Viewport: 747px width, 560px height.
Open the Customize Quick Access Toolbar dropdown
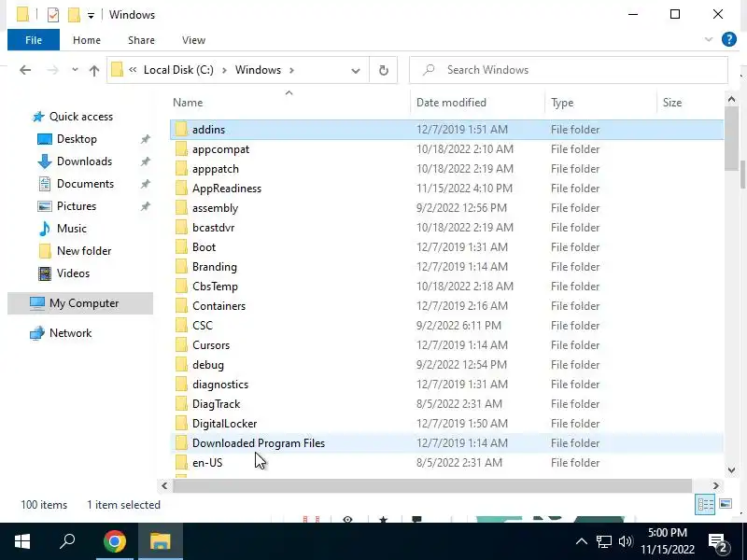(x=91, y=16)
